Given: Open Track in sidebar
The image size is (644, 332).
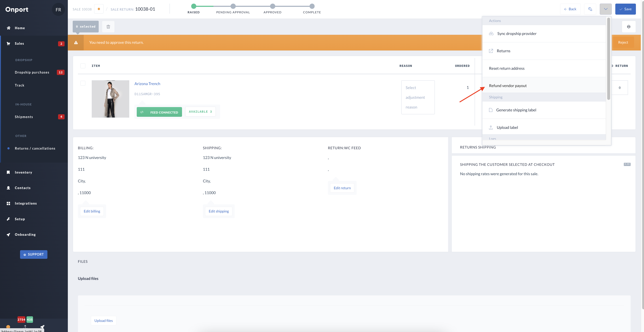Looking at the screenshot, I should coord(19,85).
